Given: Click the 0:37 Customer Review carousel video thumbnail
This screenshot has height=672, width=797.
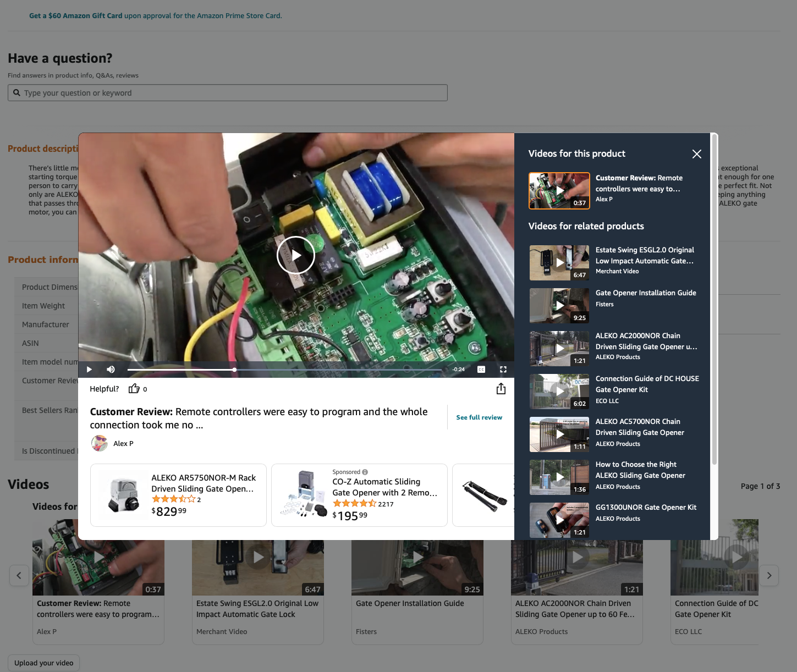Looking at the screenshot, I should click(98, 566).
